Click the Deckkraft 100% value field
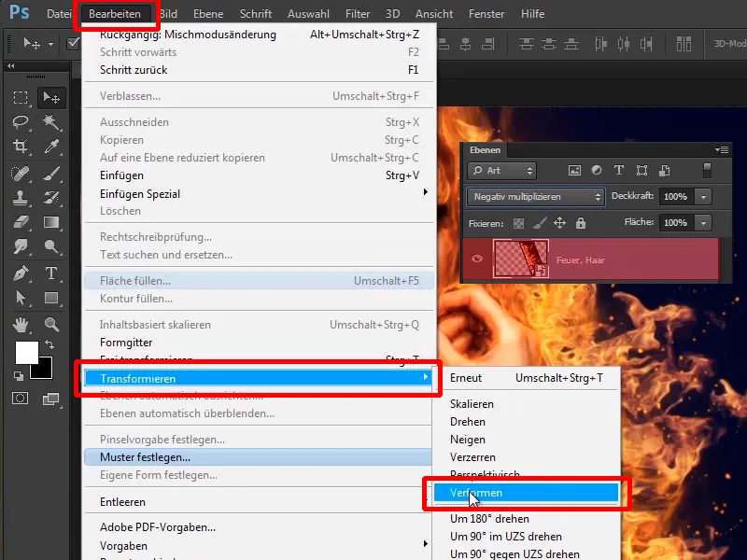 click(x=676, y=197)
